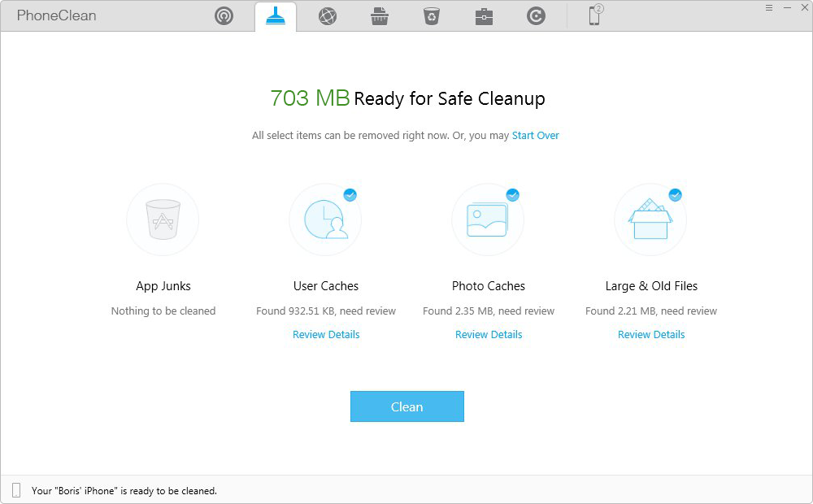Click the Start Over link
Screen dimensions: 813x504
535,136
